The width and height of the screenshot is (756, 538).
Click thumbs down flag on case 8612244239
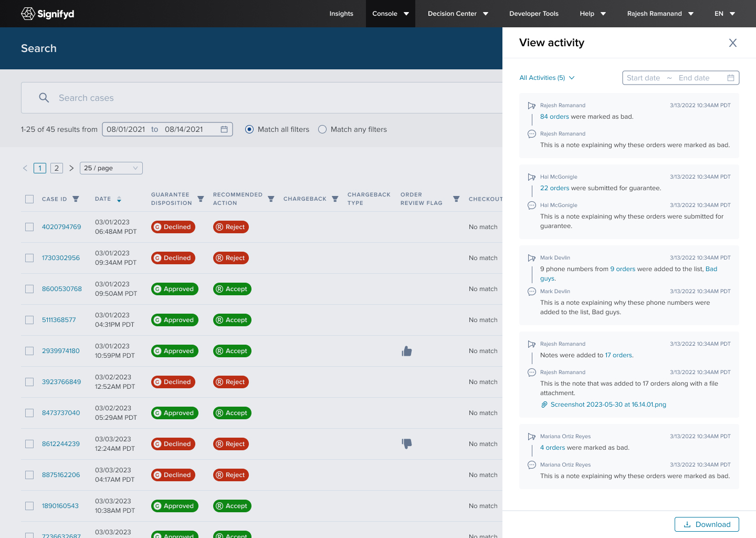click(x=407, y=444)
